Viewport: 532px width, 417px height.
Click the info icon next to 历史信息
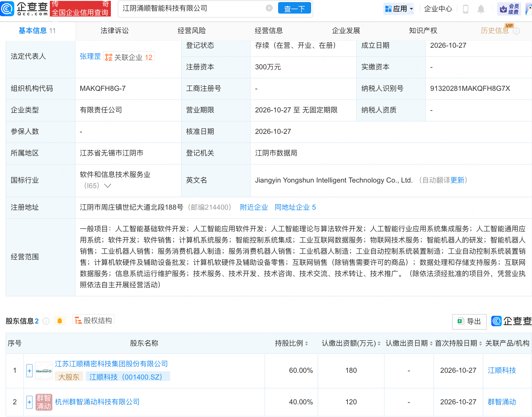click(x=516, y=31)
